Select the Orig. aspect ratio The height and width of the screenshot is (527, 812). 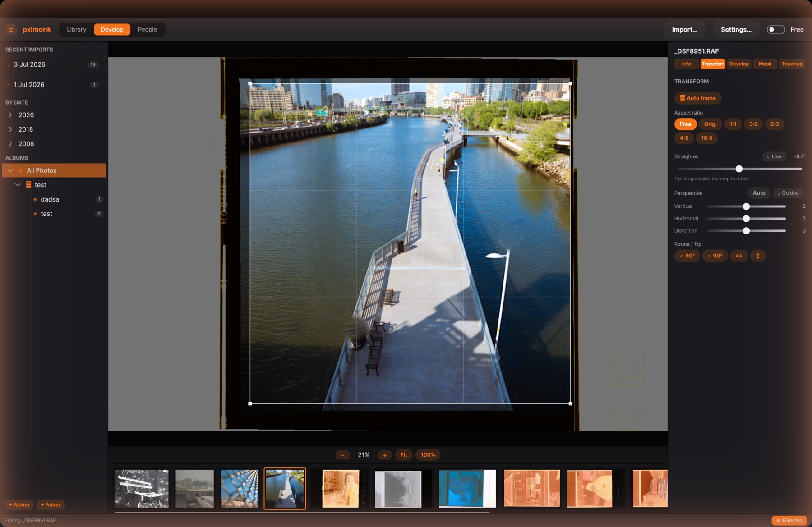[710, 124]
